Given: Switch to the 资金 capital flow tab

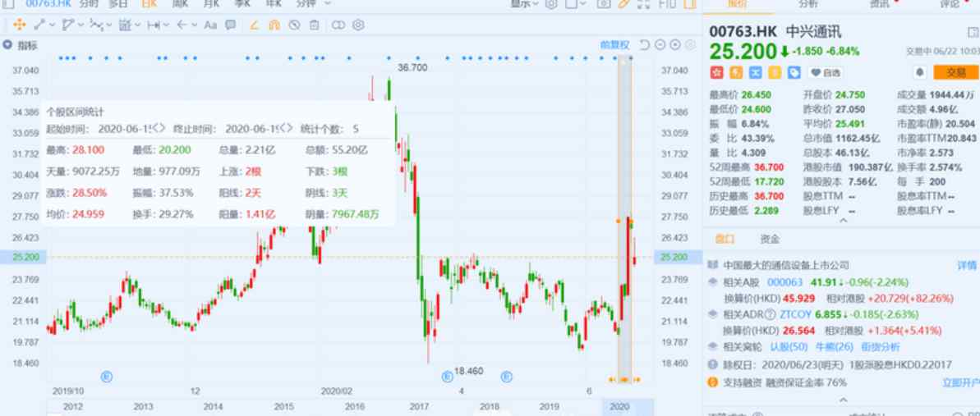Looking at the screenshot, I should 770,239.
